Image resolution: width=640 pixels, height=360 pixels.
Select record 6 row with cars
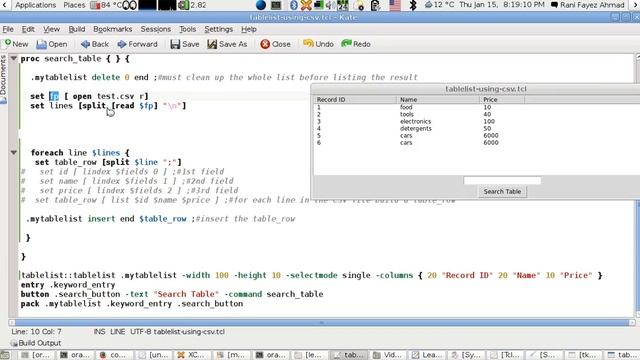pyautogui.click(x=476, y=142)
